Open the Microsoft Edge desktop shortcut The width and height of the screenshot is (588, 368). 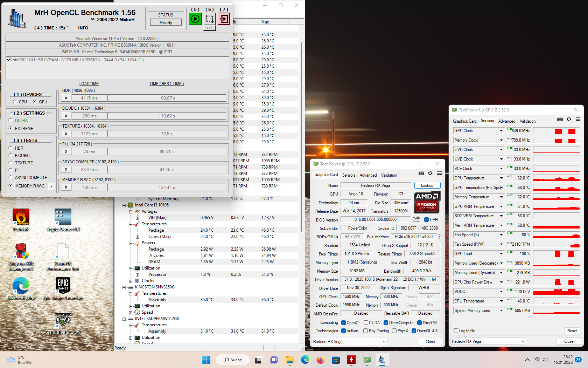tap(21, 289)
